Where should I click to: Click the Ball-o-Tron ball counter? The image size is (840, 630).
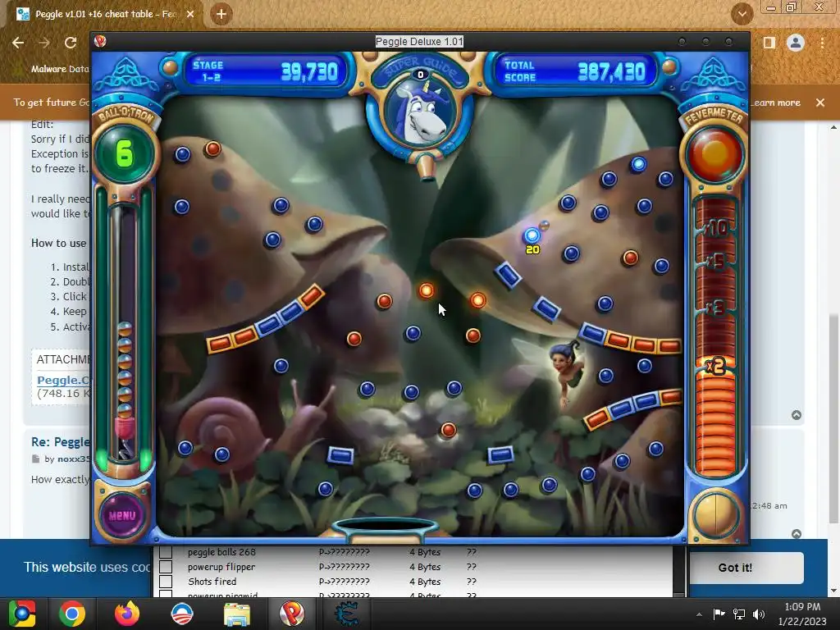coord(125,154)
